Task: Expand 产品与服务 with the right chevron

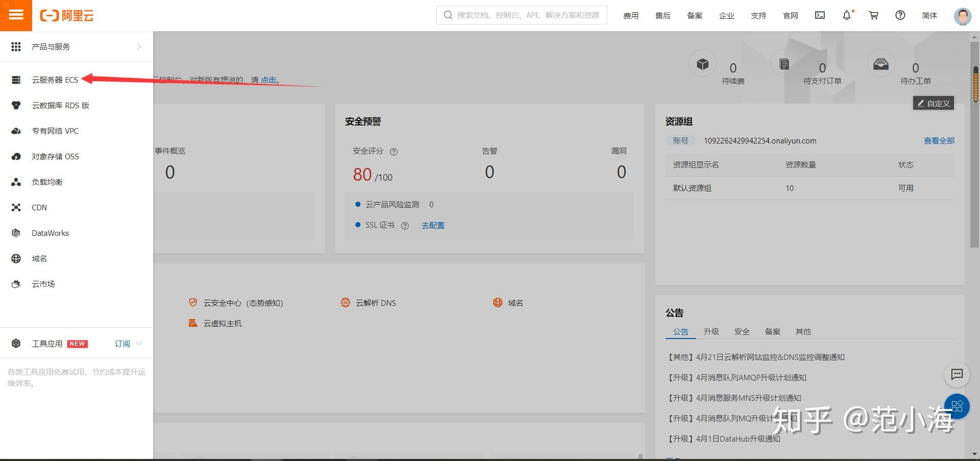Action: coord(139,46)
